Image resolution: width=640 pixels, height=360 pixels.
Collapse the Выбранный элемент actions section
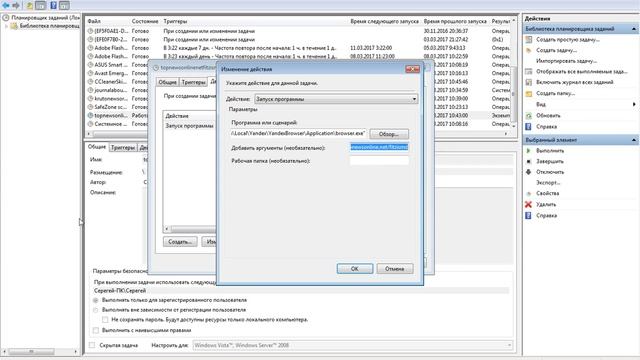pos(633,140)
